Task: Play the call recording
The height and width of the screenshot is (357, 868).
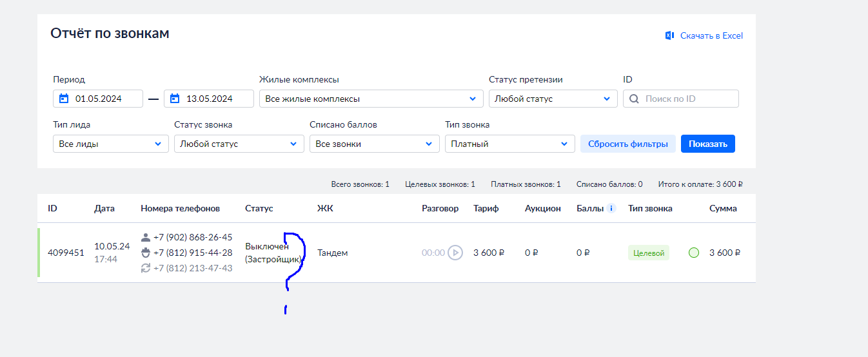Action: [x=455, y=253]
